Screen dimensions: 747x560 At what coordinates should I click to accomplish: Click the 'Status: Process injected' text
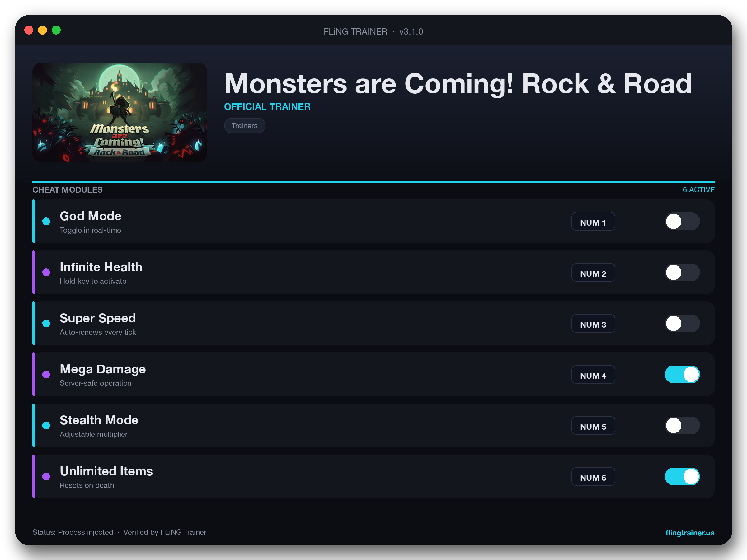point(73,532)
